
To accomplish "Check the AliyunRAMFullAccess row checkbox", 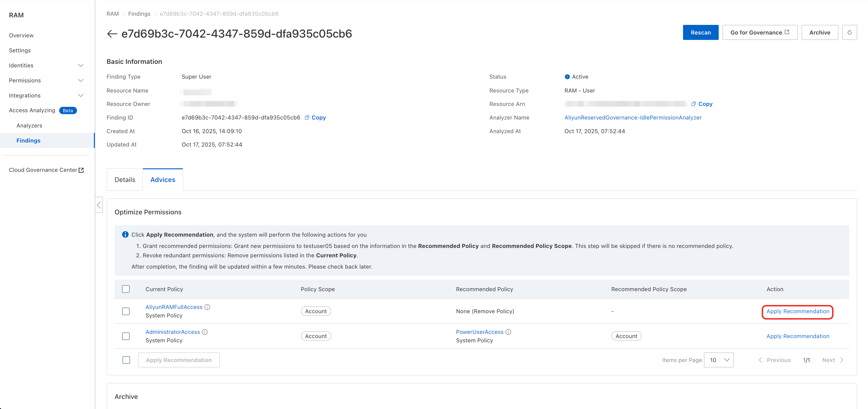I will click(x=126, y=311).
